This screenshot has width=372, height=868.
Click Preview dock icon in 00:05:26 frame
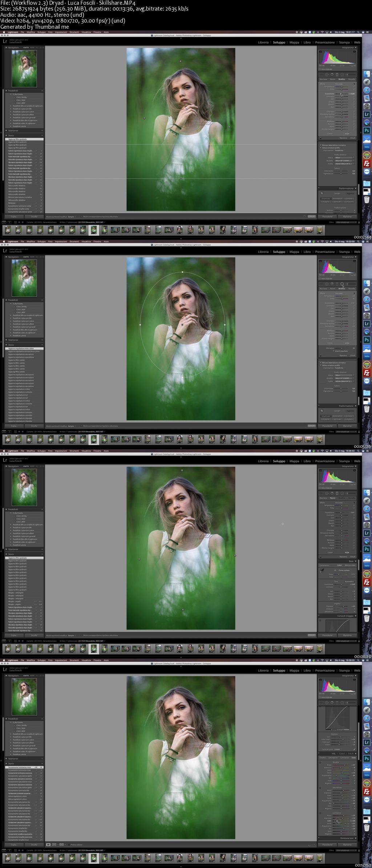pyautogui.click(x=367, y=308)
